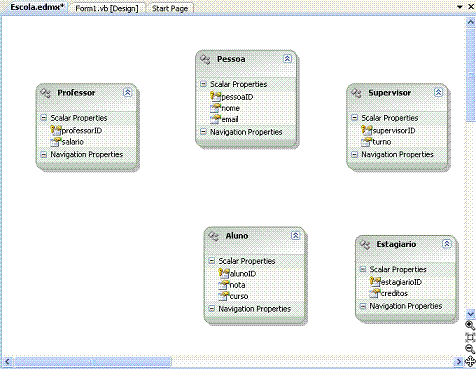Select the supervisorID property text
476x369 pixels.
coord(394,131)
